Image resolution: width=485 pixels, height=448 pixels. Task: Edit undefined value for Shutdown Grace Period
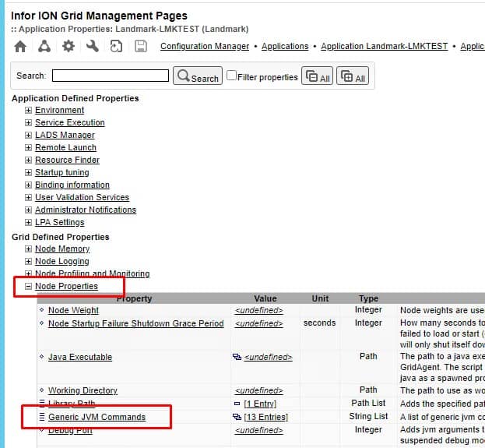click(259, 323)
